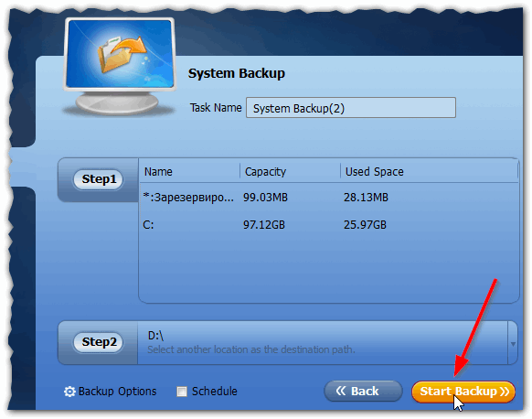
Task: Click the double-arrow on Start Backup
Action: coord(505,392)
